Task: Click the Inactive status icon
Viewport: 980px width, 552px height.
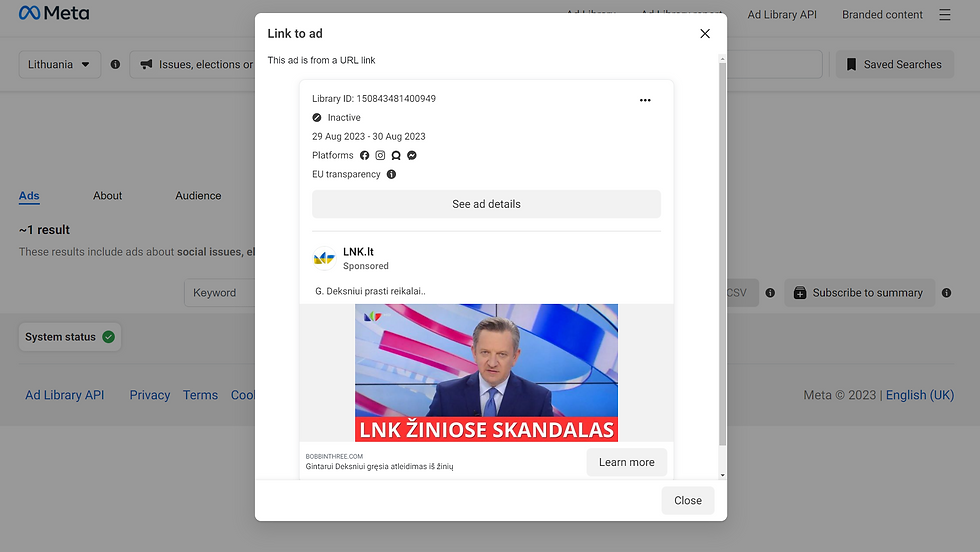Action: pos(317,118)
